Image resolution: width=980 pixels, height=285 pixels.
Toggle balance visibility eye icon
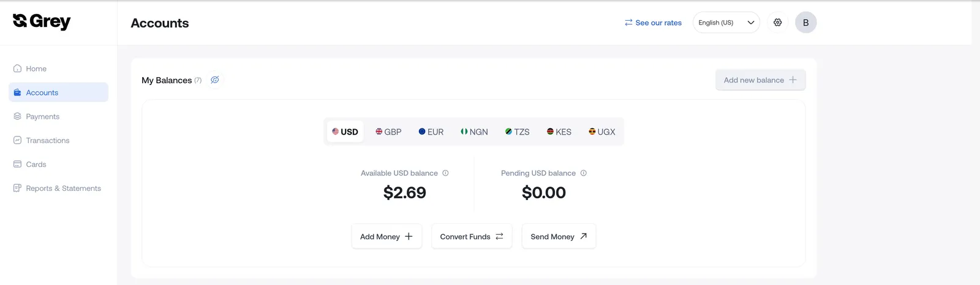[x=215, y=80]
